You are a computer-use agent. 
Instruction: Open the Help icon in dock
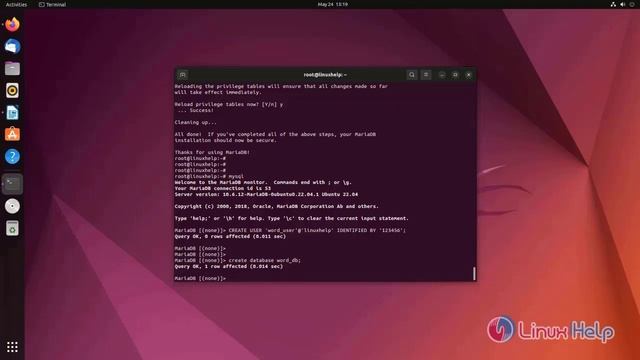tap(12, 156)
